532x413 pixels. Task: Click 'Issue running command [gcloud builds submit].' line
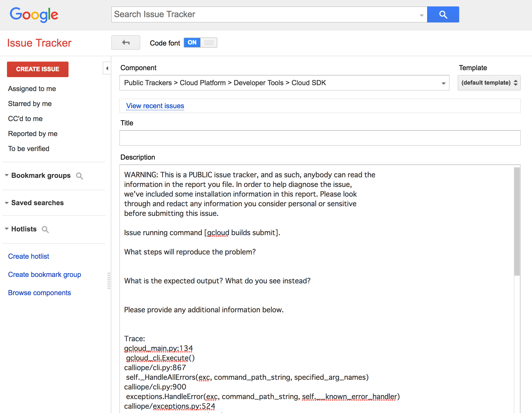coord(202,233)
